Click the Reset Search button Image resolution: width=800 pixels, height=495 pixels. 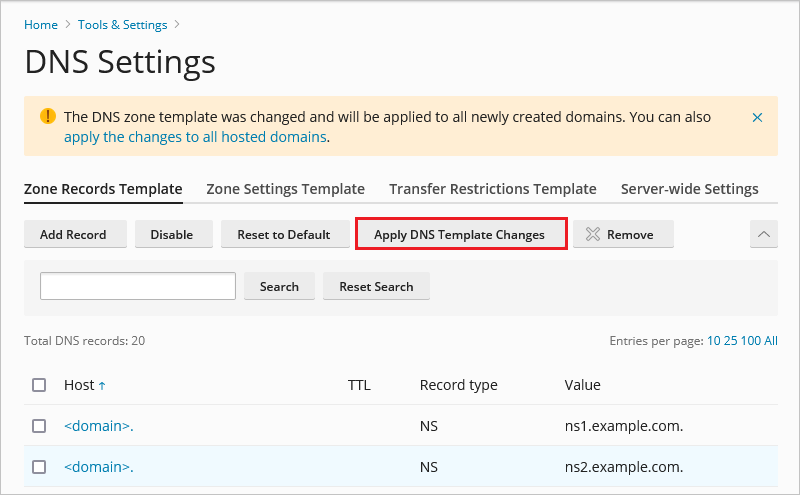click(376, 286)
